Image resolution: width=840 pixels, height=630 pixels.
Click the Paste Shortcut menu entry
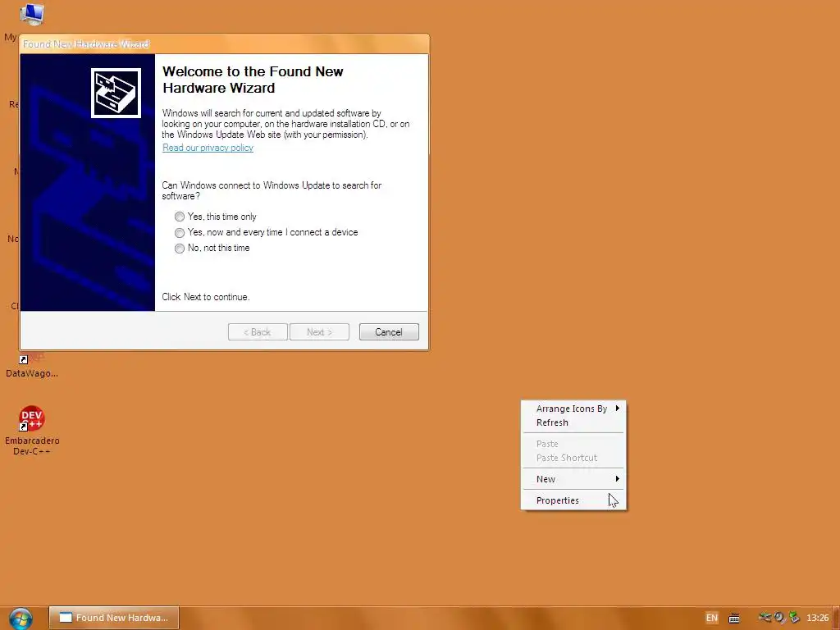[573, 458]
